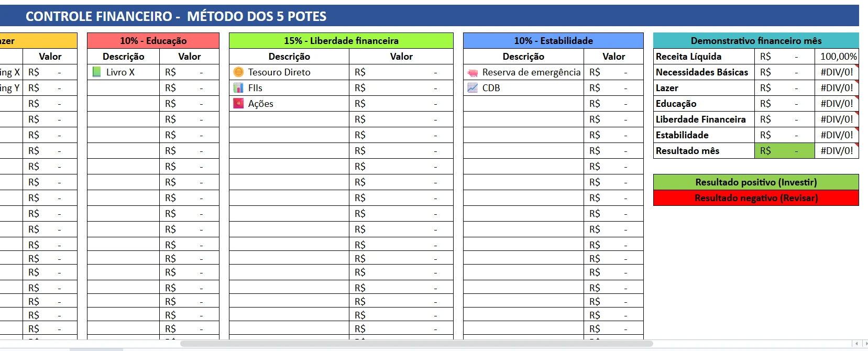Viewport: 868px width, 351px height.
Task: Select the CDB value cell
Action: [613, 88]
